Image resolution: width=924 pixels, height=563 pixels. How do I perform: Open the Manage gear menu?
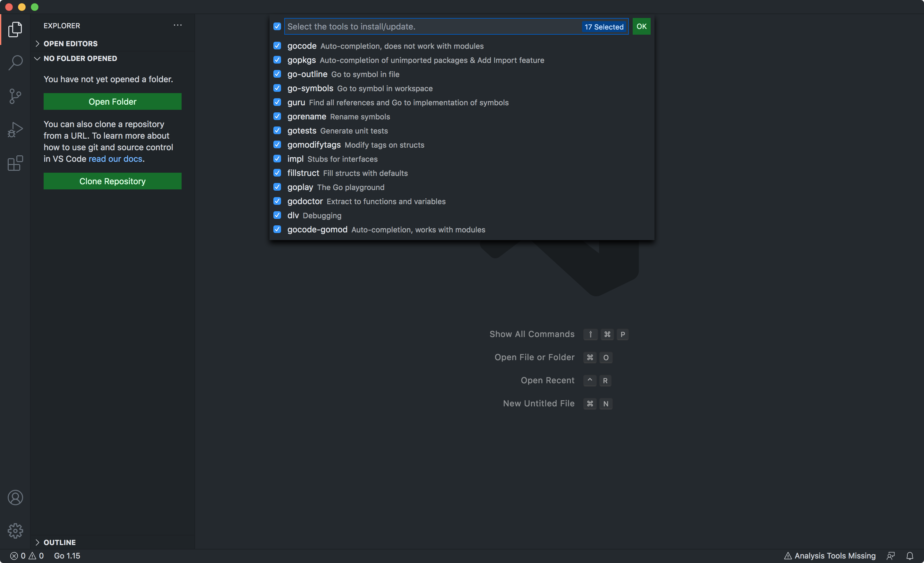click(x=15, y=531)
